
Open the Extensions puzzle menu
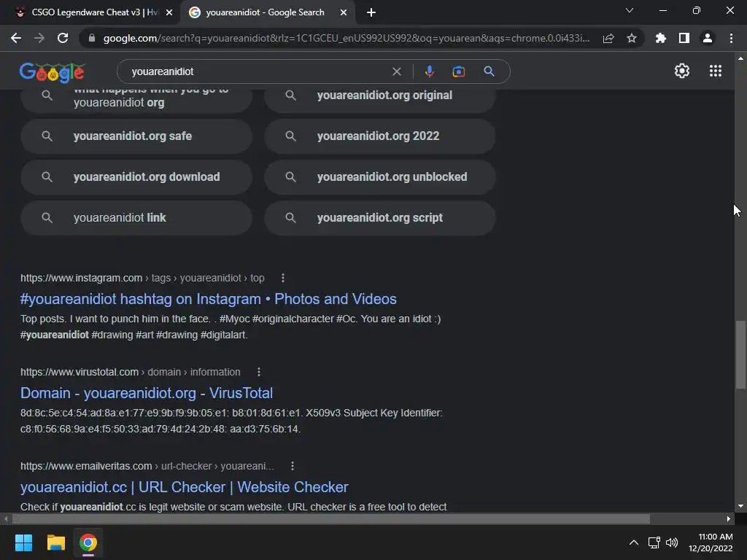tap(661, 38)
